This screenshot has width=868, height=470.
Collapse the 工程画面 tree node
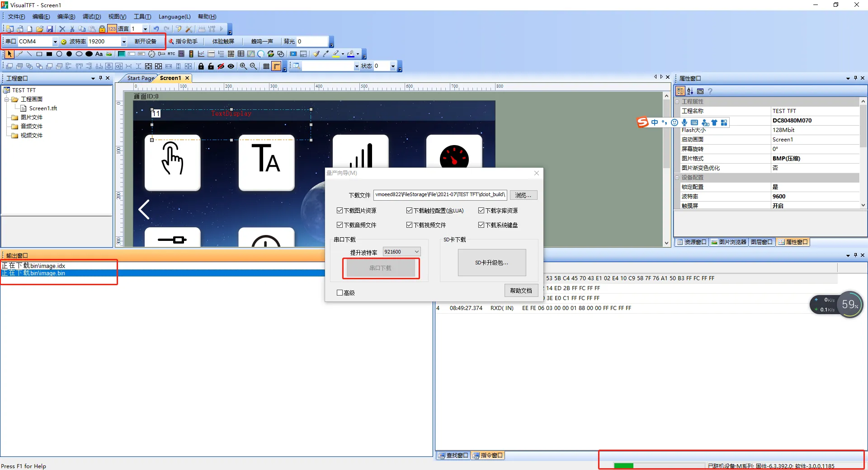(x=7, y=99)
